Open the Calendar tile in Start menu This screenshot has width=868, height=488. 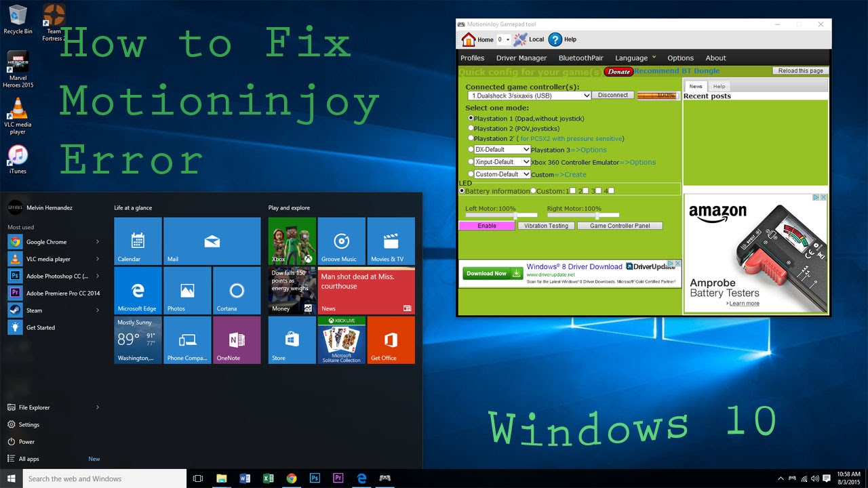pos(138,241)
